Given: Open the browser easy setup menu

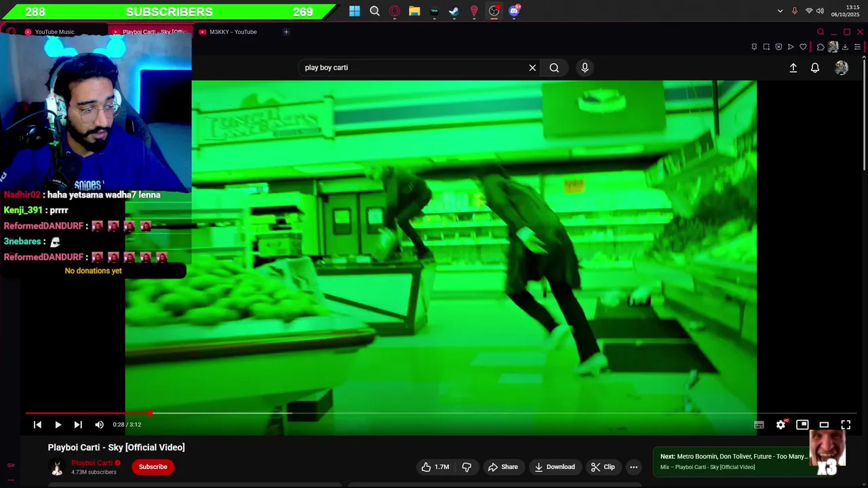Looking at the screenshot, I should tap(857, 47).
